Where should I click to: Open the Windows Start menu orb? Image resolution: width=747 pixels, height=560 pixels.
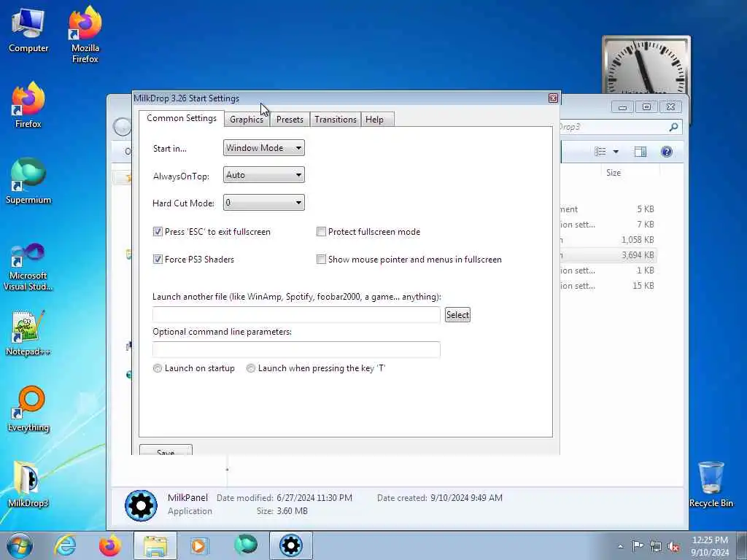pyautogui.click(x=20, y=545)
